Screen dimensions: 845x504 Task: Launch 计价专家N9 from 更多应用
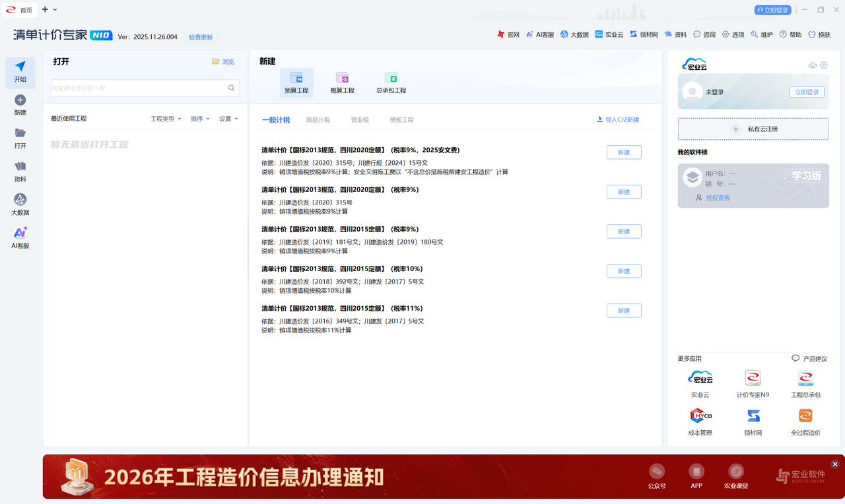coord(753,383)
